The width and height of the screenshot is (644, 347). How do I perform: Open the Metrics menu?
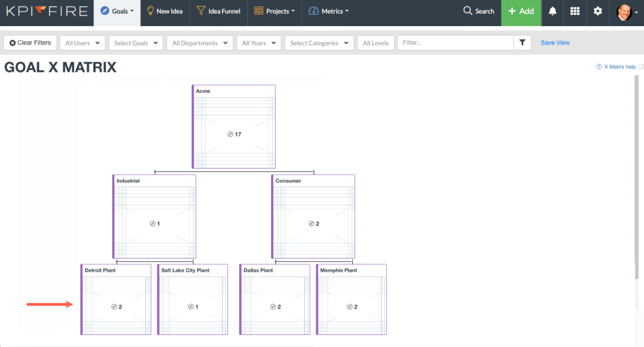coord(328,10)
